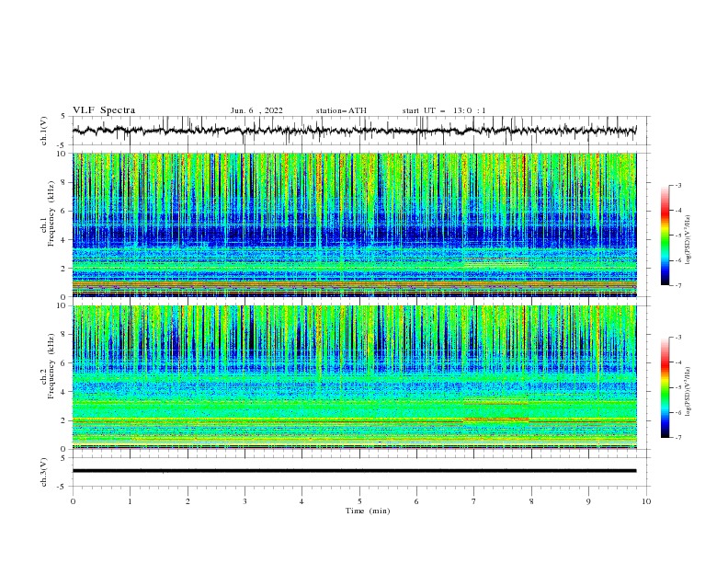Click the "ch.3(V)" axis label
This screenshot has width=728, height=563.
(44, 472)
